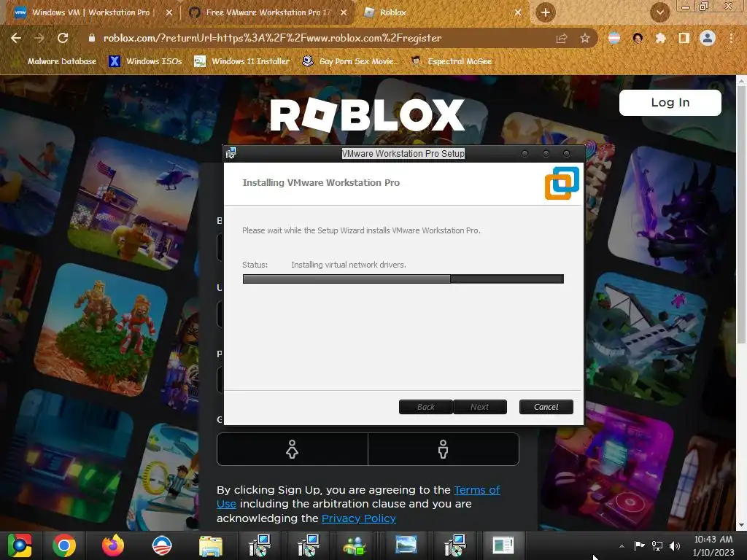
Task: Open the Extensions puzzle piece menu
Action: [x=660, y=38]
